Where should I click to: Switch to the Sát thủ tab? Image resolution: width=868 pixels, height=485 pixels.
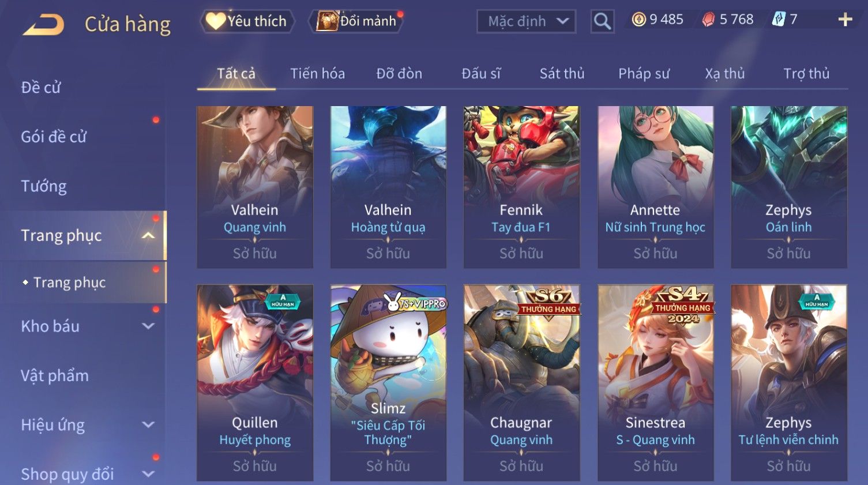click(x=562, y=74)
